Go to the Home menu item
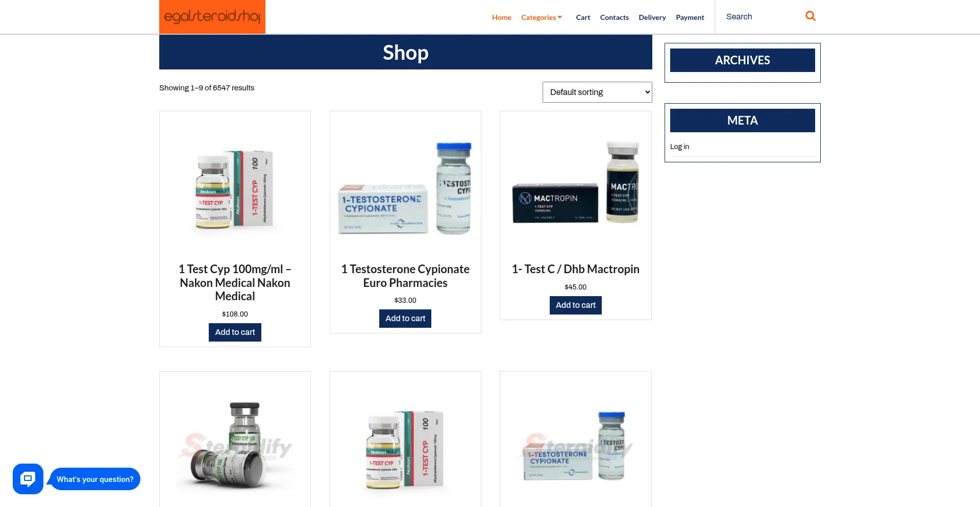 (x=501, y=17)
